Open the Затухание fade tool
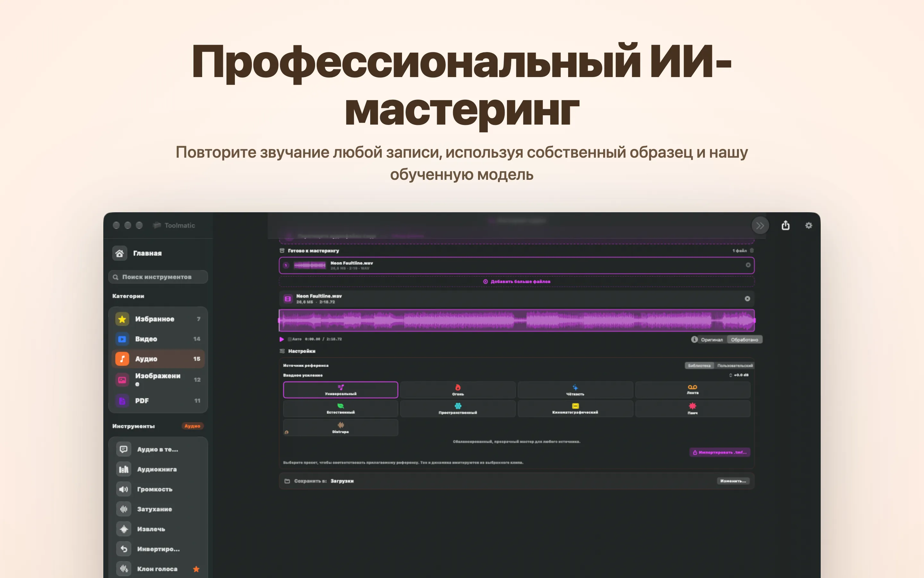The width and height of the screenshot is (924, 578). [158, 509]
